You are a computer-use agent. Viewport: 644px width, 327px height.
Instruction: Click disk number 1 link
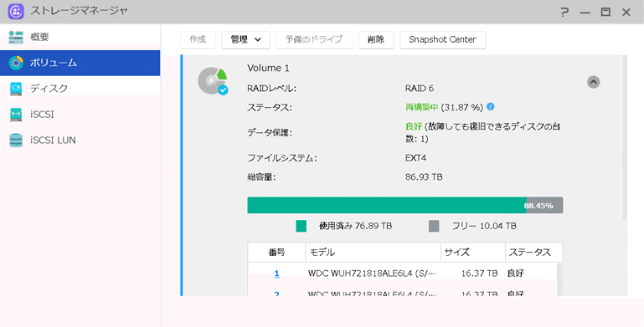[x=277, y=273]
